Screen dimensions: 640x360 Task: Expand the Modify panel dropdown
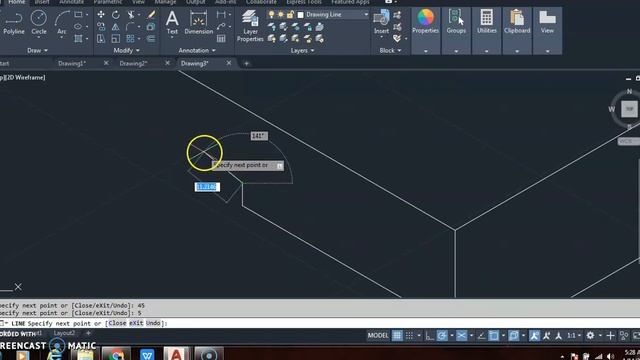(127, 51)
